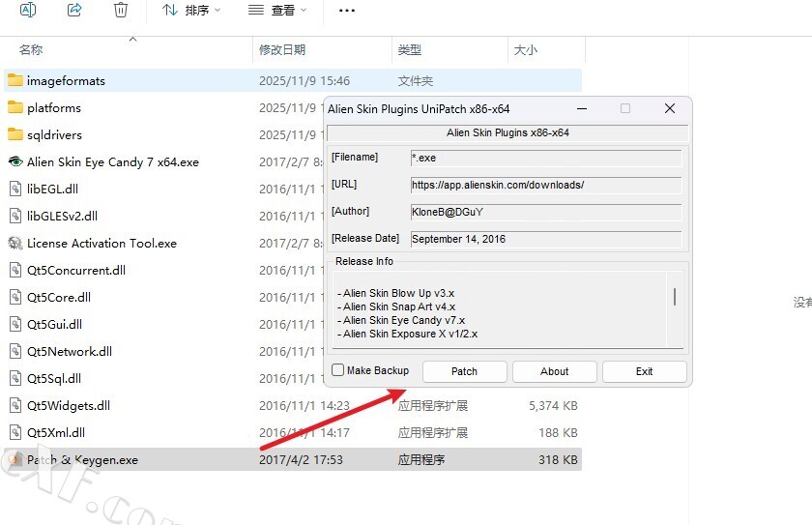Click the share icon in toolbar
The height and width of the screenshot is (525, 812).
coord(74,10)
